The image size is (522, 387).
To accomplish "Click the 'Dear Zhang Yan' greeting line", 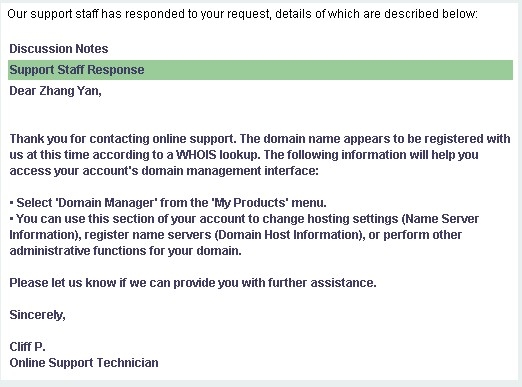I will coord(55,91).
